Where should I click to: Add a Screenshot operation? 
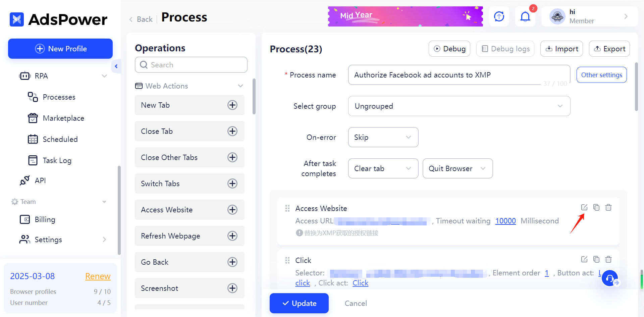[x=232, y=288]
